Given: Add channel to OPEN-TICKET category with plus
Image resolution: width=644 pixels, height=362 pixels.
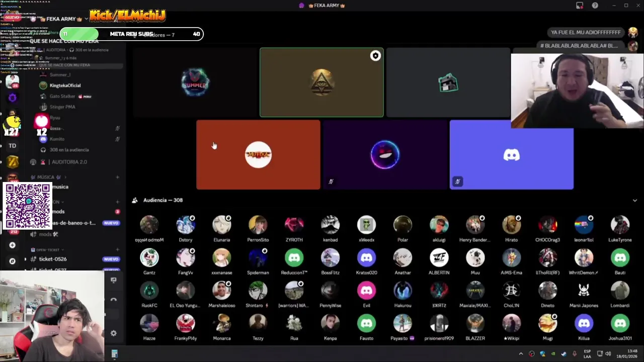Looking at the screenshot, I should coord(117,250).
